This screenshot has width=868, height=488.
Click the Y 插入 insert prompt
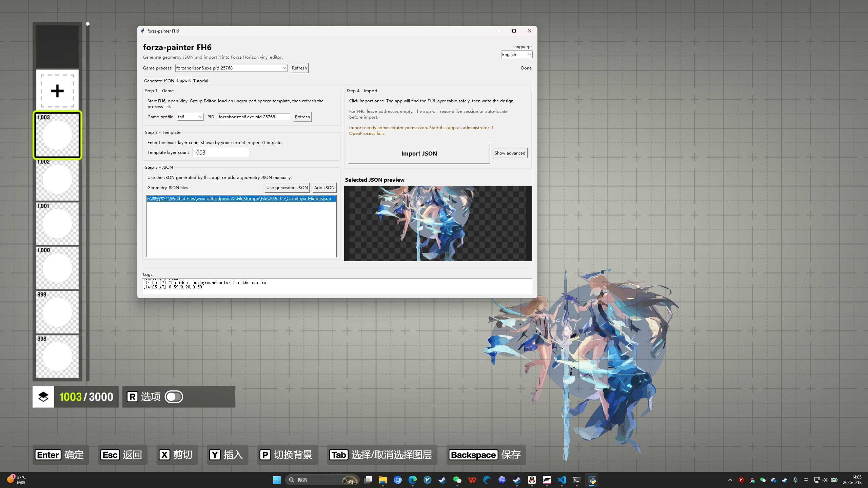click(227, 454)
